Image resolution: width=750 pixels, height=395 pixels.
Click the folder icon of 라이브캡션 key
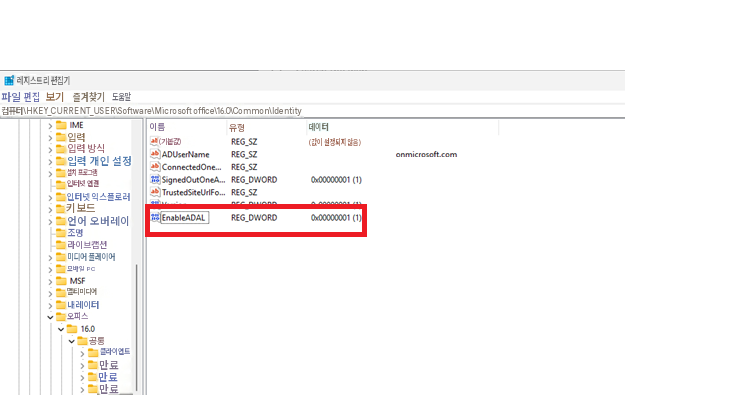tap(61, 245)
